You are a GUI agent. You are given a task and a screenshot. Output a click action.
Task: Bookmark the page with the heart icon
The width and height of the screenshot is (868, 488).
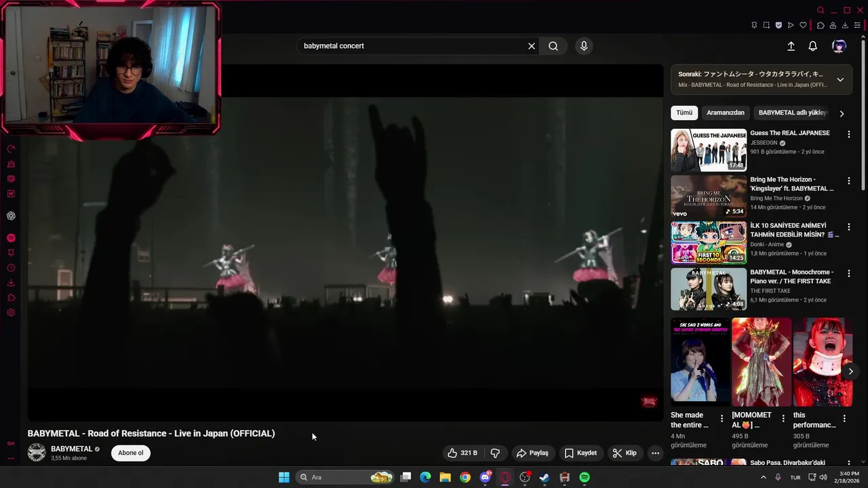click(803, 25)
